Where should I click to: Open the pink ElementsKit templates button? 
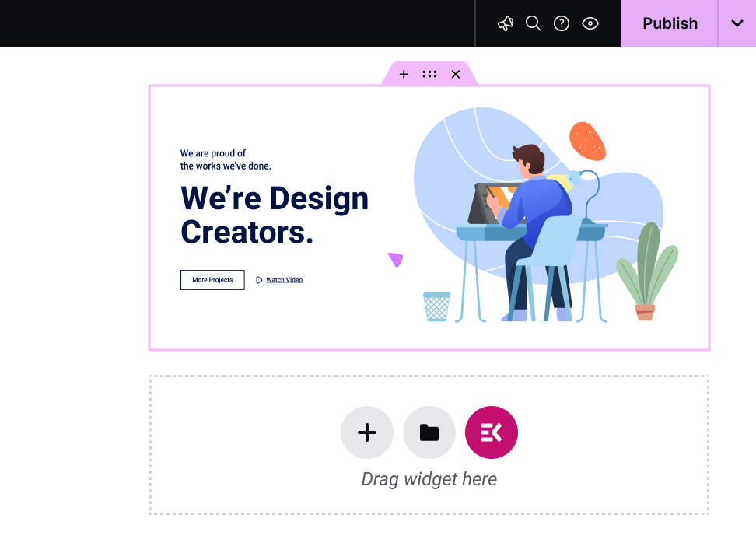point(492,432)
